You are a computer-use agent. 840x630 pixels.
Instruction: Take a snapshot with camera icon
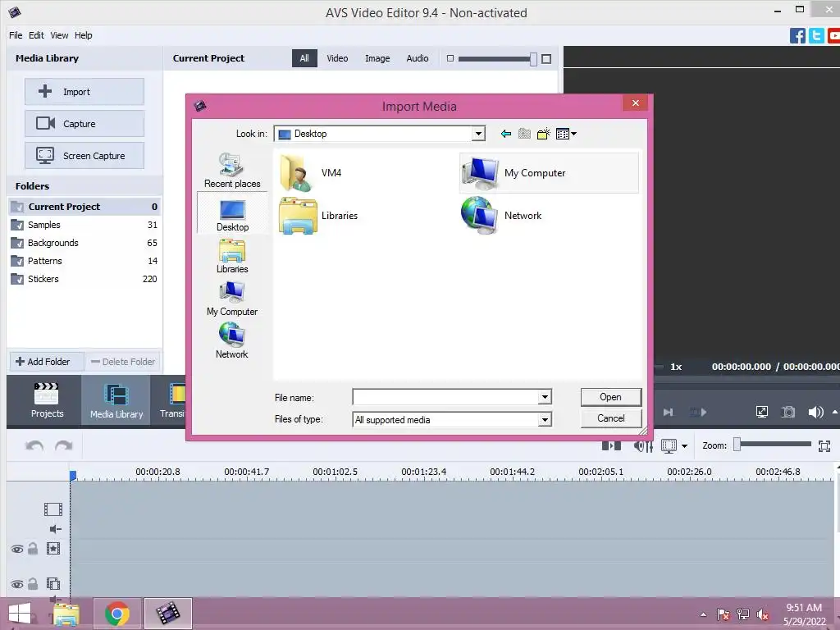788,412
